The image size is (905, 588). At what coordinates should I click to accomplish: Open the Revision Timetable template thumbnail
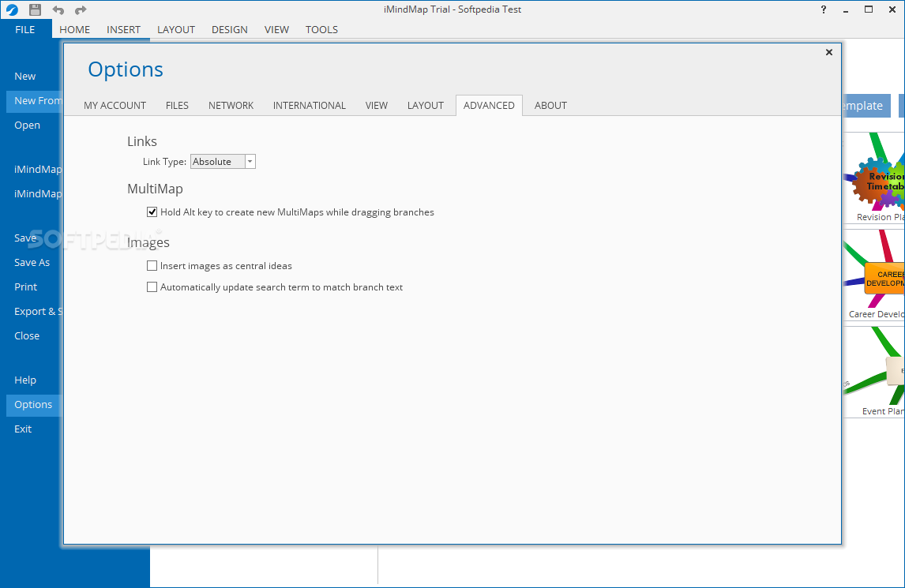coord(874,178)
